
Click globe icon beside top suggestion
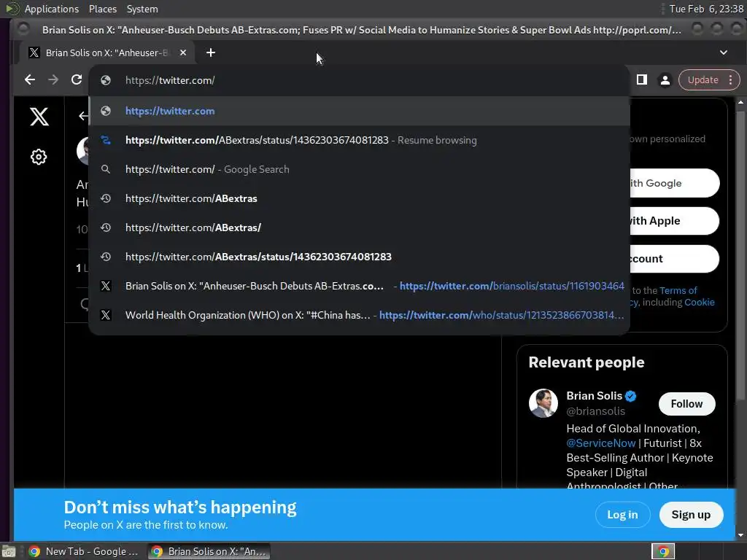click(x=106, y=111)
